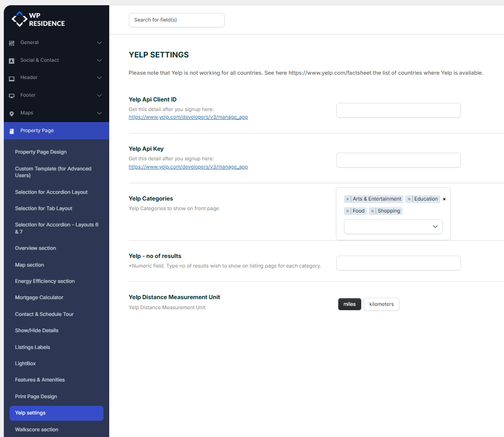Open the Yelp Categories dropdown
Image resolution: width=504 pixels, height=437 pixels.
[x=393, y=227]
